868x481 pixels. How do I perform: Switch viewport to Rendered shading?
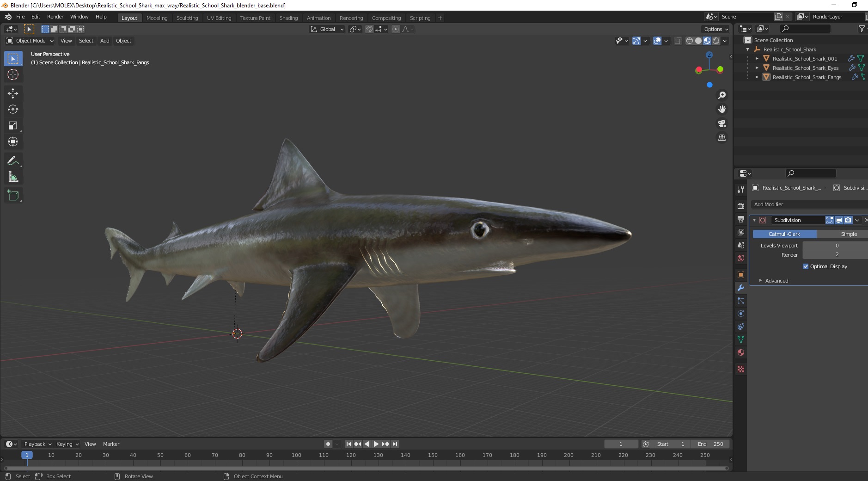(716, 41)
